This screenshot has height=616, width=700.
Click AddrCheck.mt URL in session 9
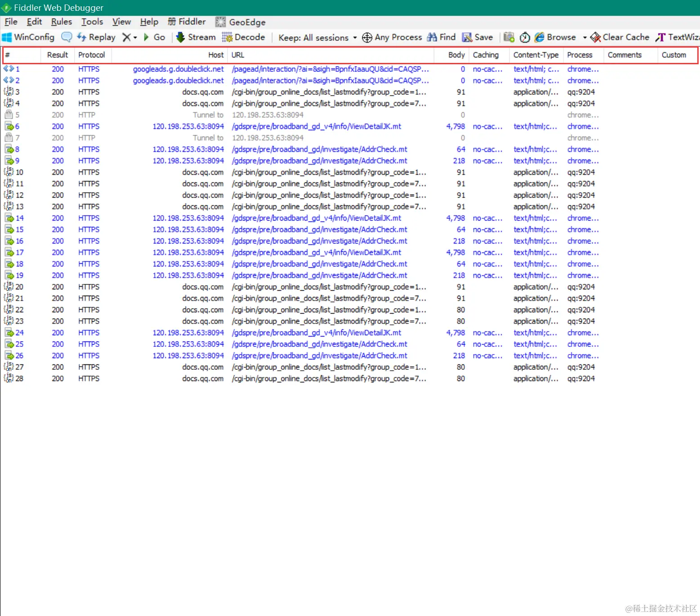click(x=320, y=161)
